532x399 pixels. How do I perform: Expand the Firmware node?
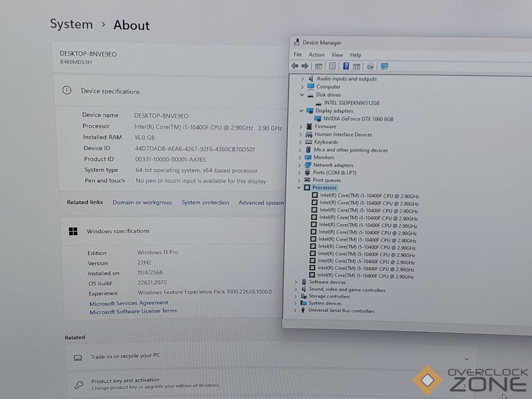pyautogui.click(x=301, y=126)
